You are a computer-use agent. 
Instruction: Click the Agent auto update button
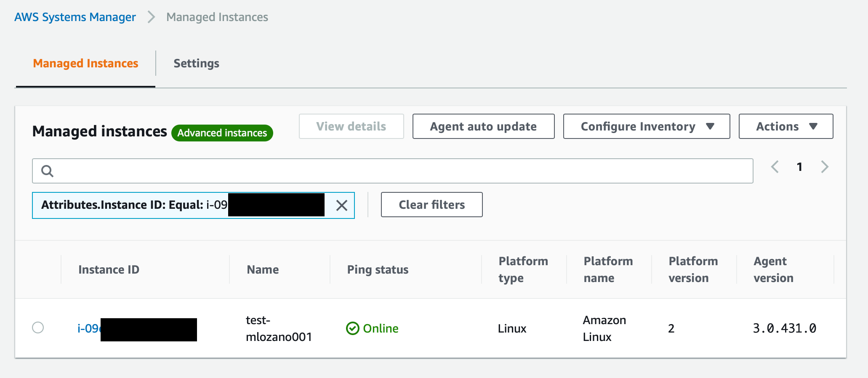[483, 126]
